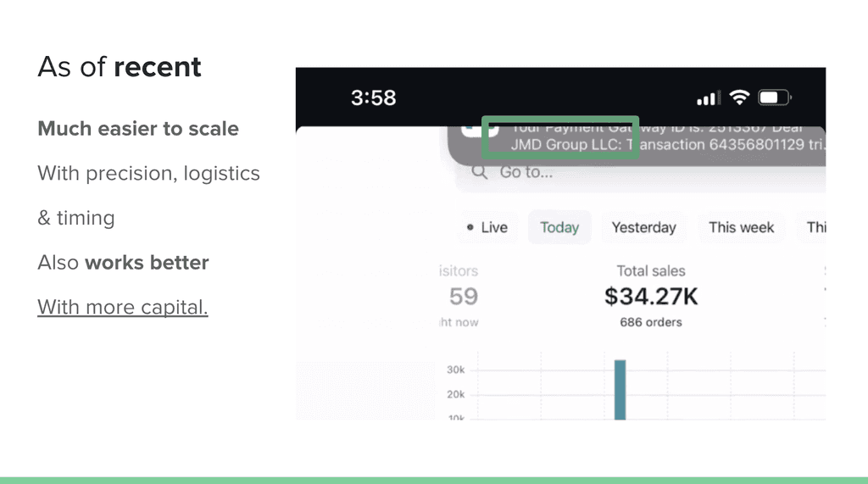Click the notification app icon
Screen dimensions: 868x484
pyautogui.click(x=481, y=131)
